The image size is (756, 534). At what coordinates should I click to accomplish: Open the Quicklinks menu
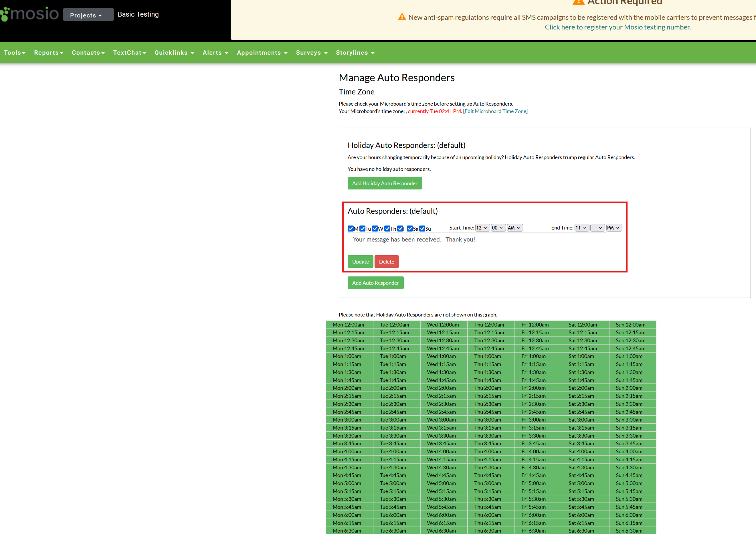click(174, 53)
